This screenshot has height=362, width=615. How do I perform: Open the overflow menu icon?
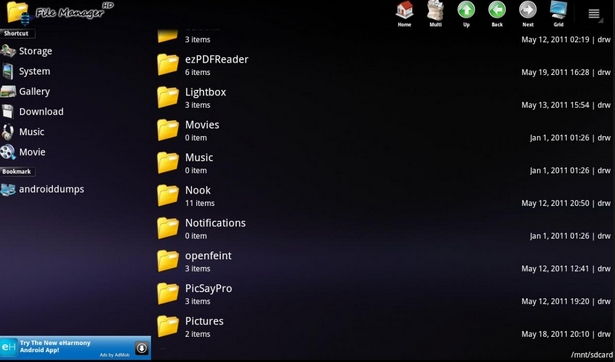pos(594,14)
